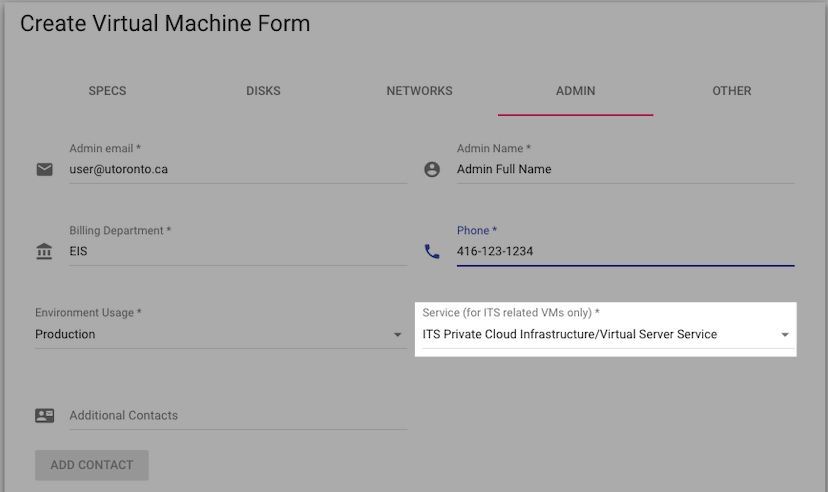The height and width of the screenshot is (492, 828).
Task: Open the NETWORKS tab
Action: pos(419,91)
